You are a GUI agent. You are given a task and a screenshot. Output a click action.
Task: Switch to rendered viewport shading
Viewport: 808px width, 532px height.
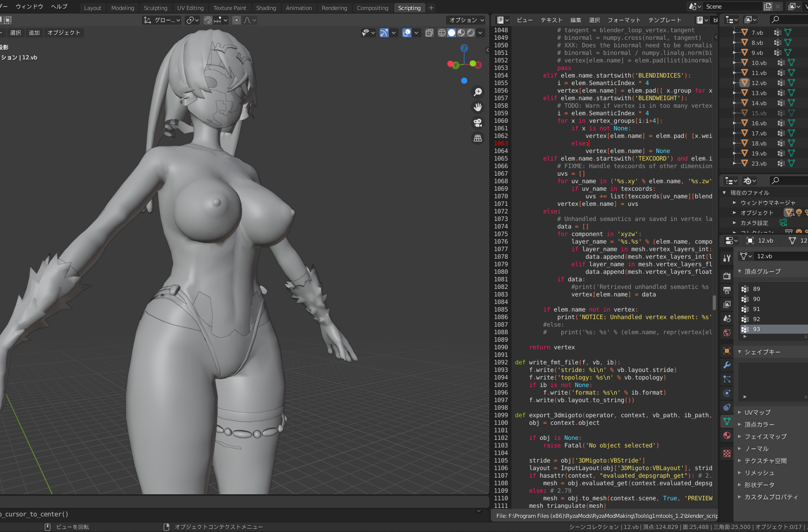471,33
